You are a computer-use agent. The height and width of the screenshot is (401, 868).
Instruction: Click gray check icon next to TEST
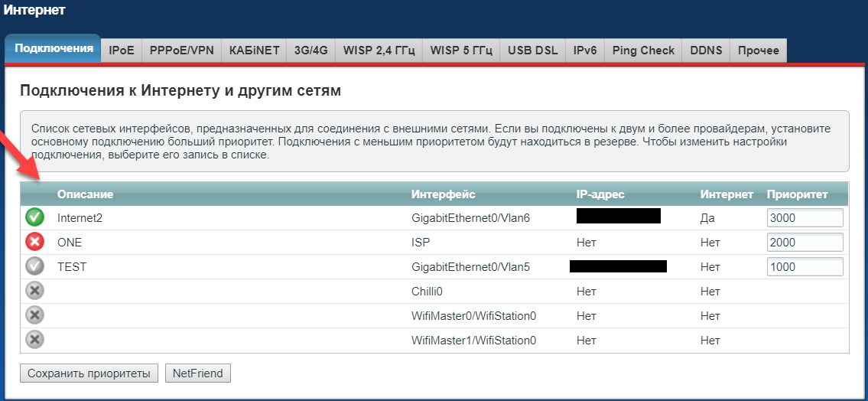point(34,267)
